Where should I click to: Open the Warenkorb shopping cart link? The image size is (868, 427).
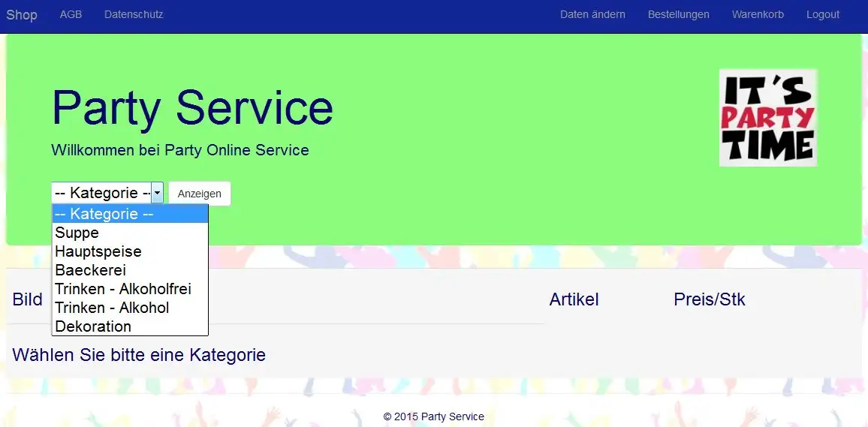758,14
